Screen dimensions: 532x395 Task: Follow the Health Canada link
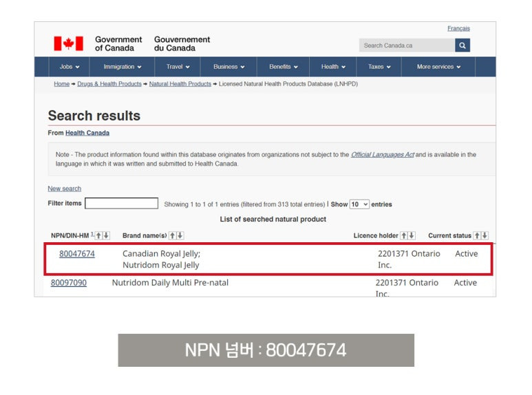coord(87,133)
